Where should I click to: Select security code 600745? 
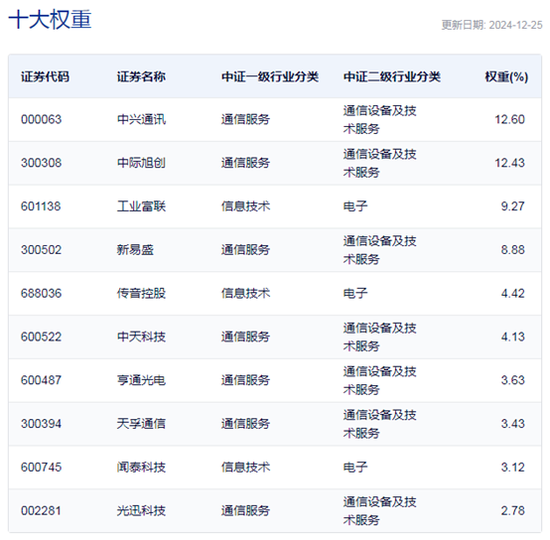click(x=41, y=467)
